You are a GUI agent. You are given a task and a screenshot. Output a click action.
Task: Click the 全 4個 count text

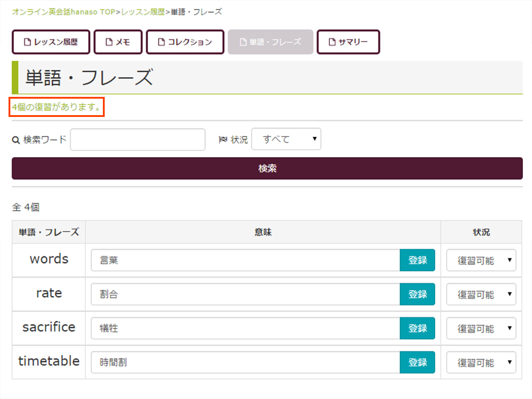tap(26, 207)
